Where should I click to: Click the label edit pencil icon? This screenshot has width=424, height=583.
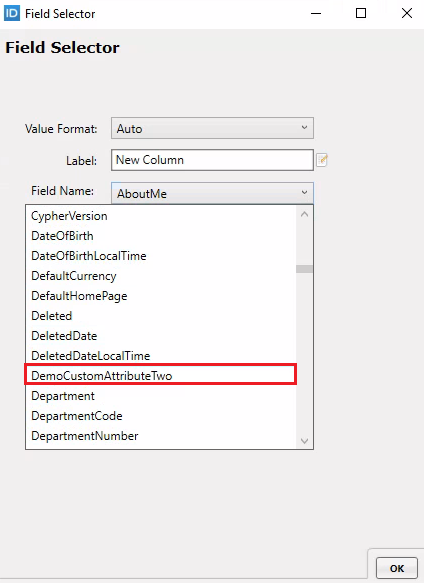point(322,160)
